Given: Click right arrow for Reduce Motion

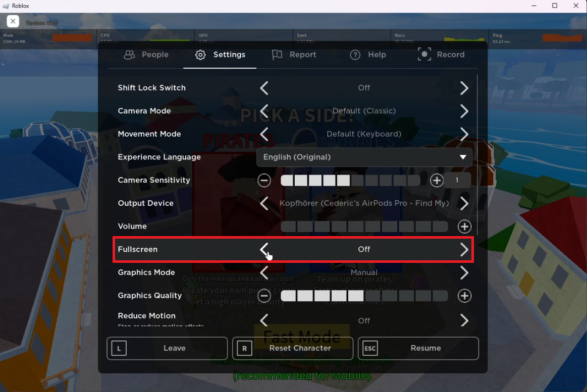Looking at the screenshot, I should tap(464, 320).
